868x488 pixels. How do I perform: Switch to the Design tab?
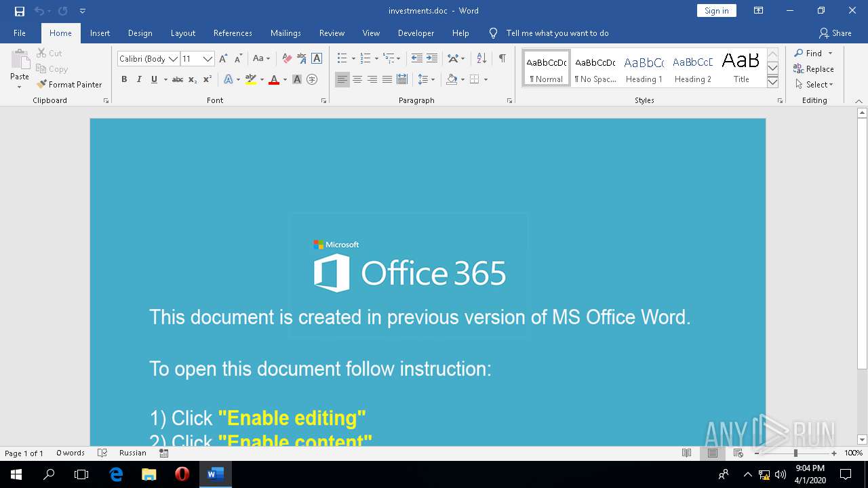(x=140, y=33)
